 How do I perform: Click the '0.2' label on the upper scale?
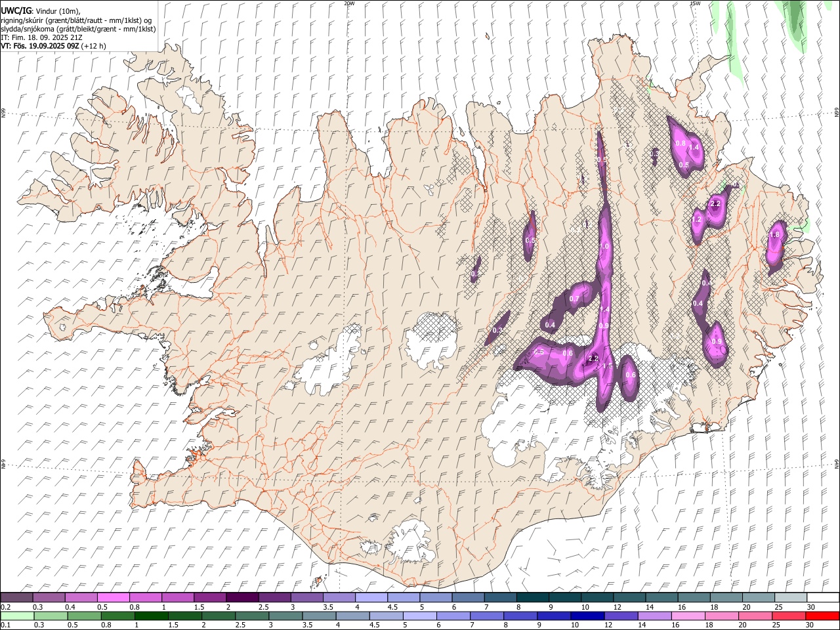click(x=6, y=607)
